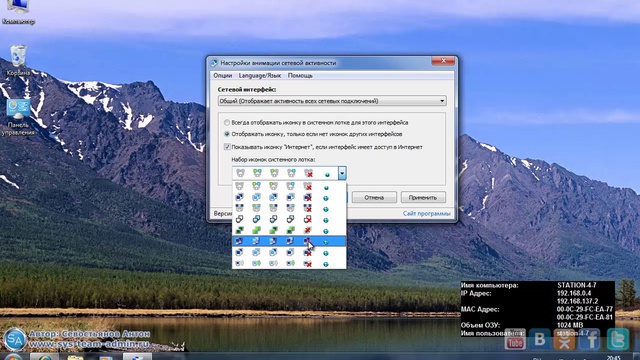Choose the green monitors icon set row
The height and width of the screenshot is (360, 640).
tap(289, 231)
